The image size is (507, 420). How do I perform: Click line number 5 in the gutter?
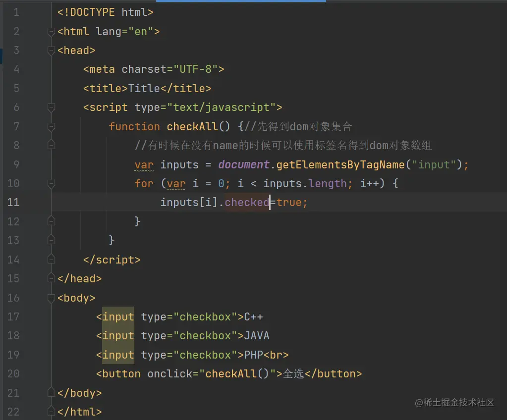(x=16, y=88)
